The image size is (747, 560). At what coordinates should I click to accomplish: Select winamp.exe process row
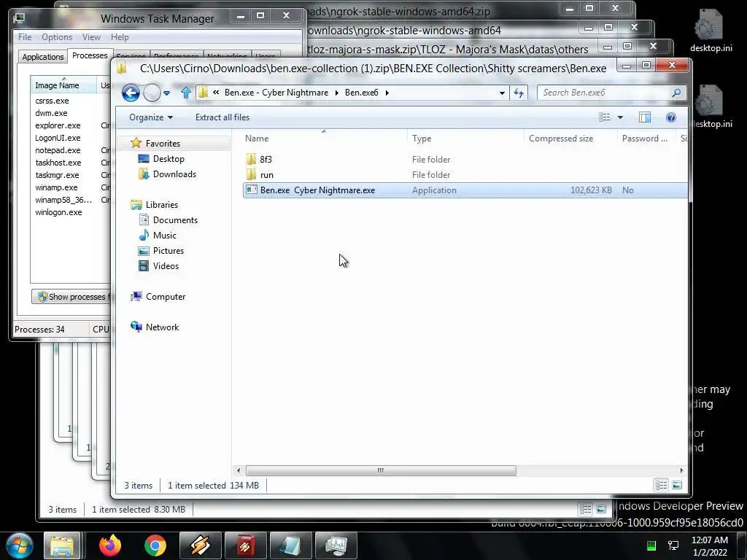[56, 187]
